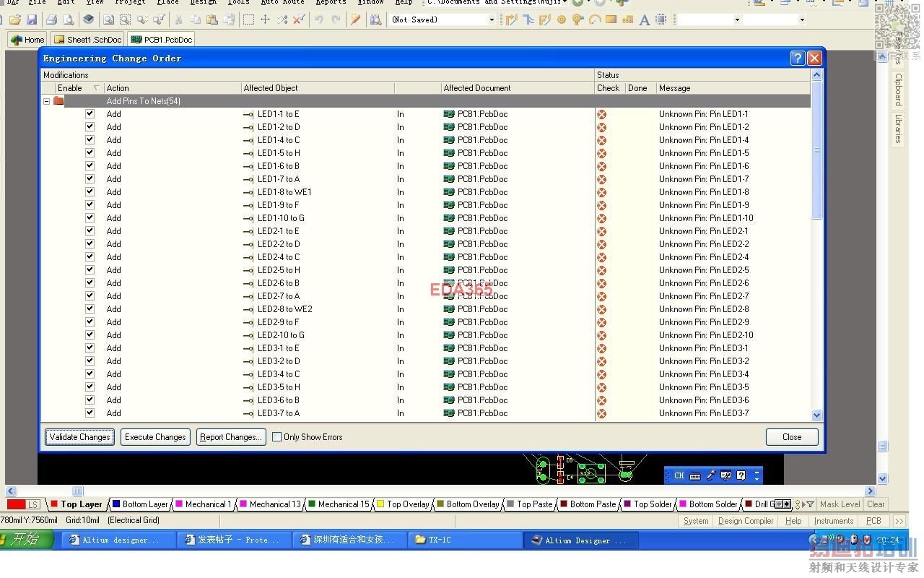Click the interactive routing tool icon
The width and height of the screenshot is (924, 578).
click(512, 20)
